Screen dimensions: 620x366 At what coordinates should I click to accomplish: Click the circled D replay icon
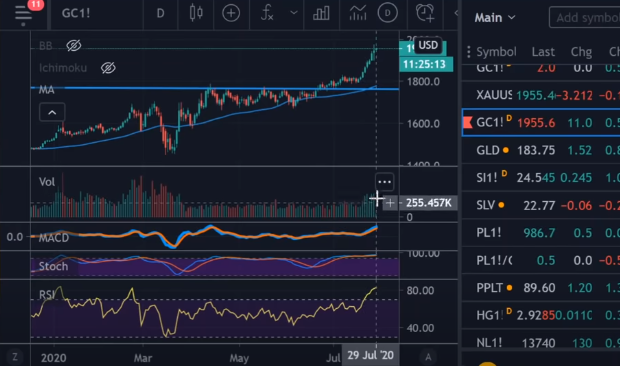(388, 13)
